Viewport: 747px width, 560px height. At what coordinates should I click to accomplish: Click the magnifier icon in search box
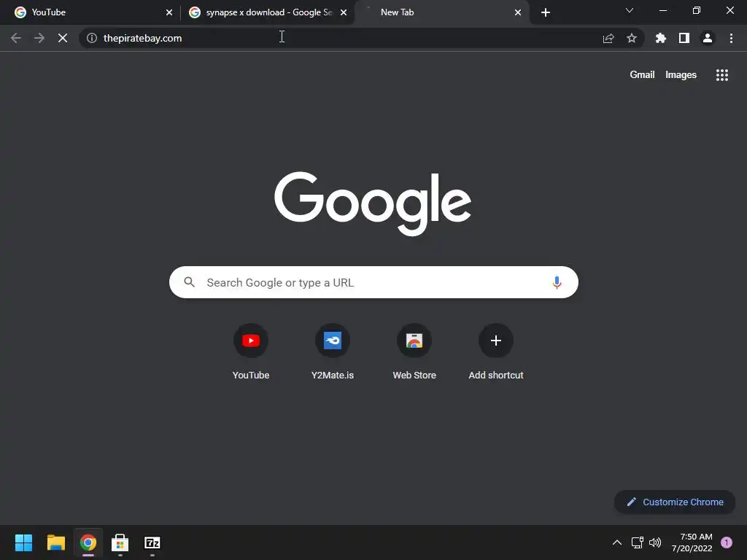[x=189, y=282]
